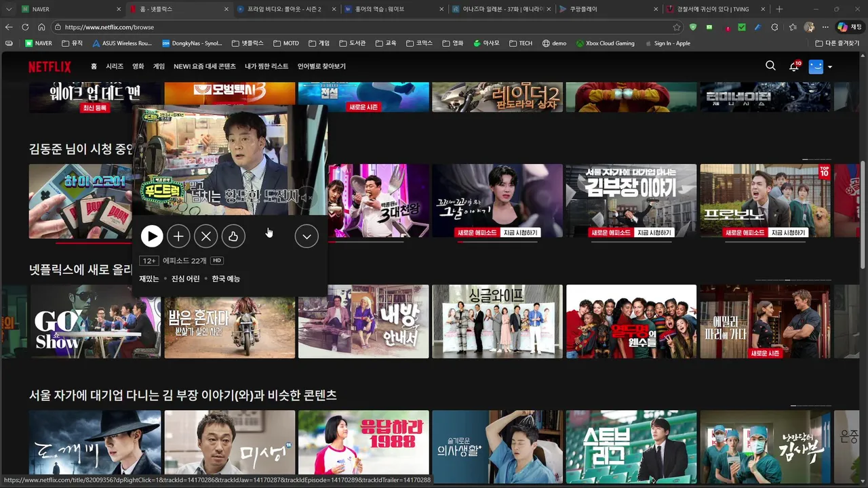868x488 pixels.
Task: Open the 하이스코어 thumbnail
Action: (80, 201)
